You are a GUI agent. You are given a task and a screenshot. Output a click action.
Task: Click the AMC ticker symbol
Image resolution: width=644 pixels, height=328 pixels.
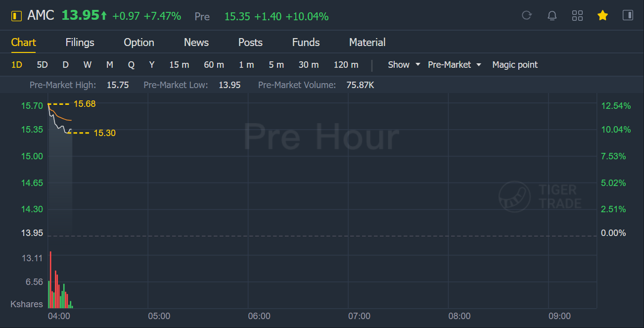(41, 16)
